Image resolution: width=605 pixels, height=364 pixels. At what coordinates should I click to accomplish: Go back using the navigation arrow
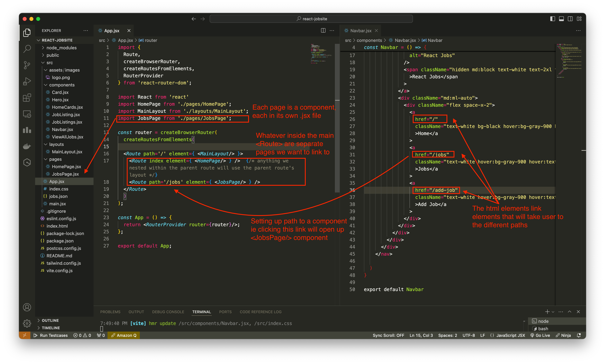click(193, 19)
